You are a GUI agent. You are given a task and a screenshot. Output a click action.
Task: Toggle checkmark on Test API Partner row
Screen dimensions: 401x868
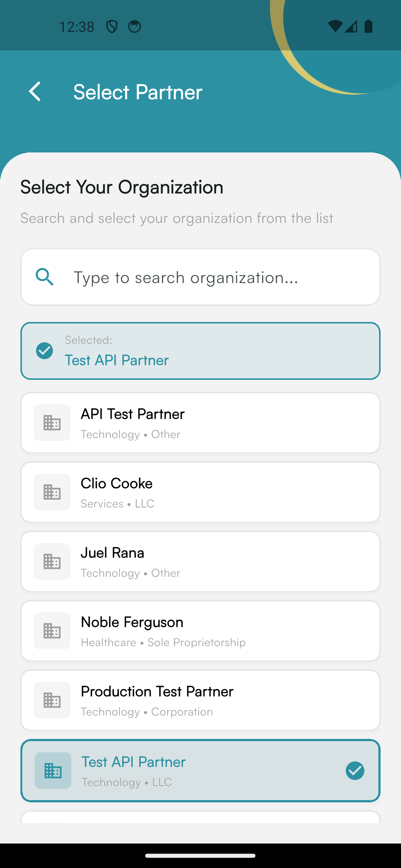click(x=355, y=771)
